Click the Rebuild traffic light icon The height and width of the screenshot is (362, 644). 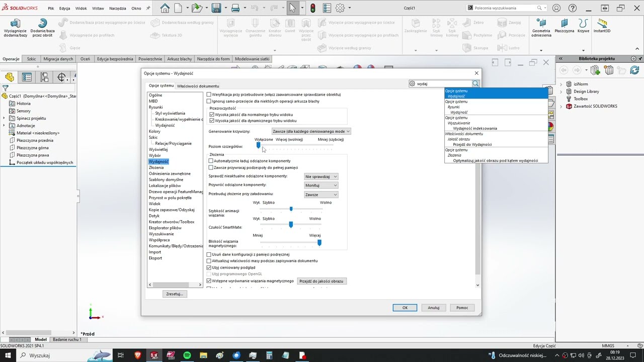pos(312,8)
